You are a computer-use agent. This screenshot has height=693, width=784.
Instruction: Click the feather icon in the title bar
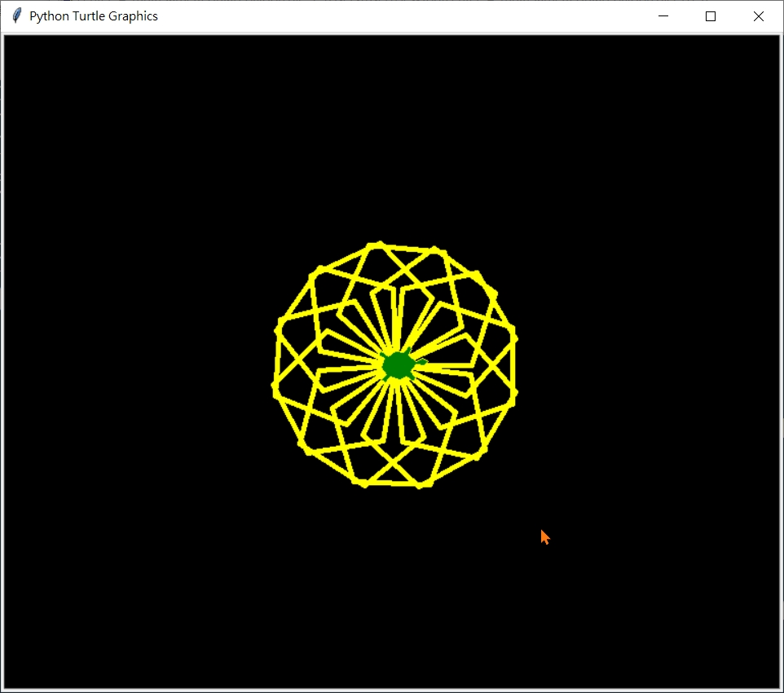tap(16, 16)
